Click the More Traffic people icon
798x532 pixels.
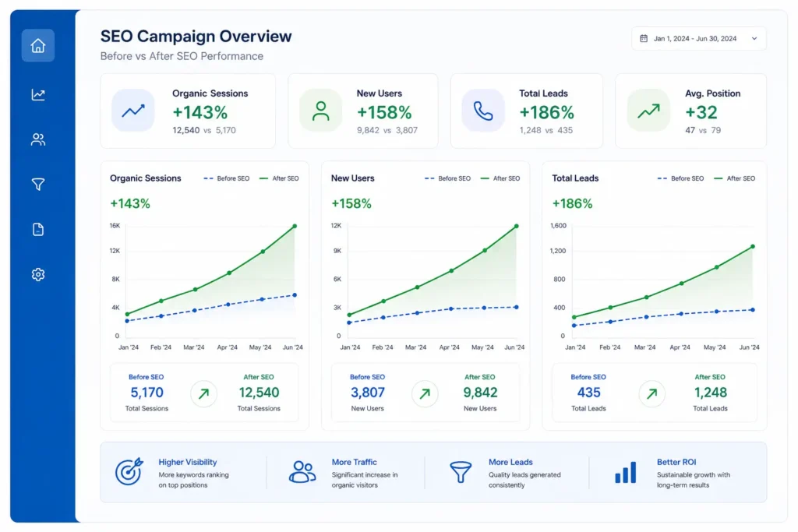[x=302, y=471]
